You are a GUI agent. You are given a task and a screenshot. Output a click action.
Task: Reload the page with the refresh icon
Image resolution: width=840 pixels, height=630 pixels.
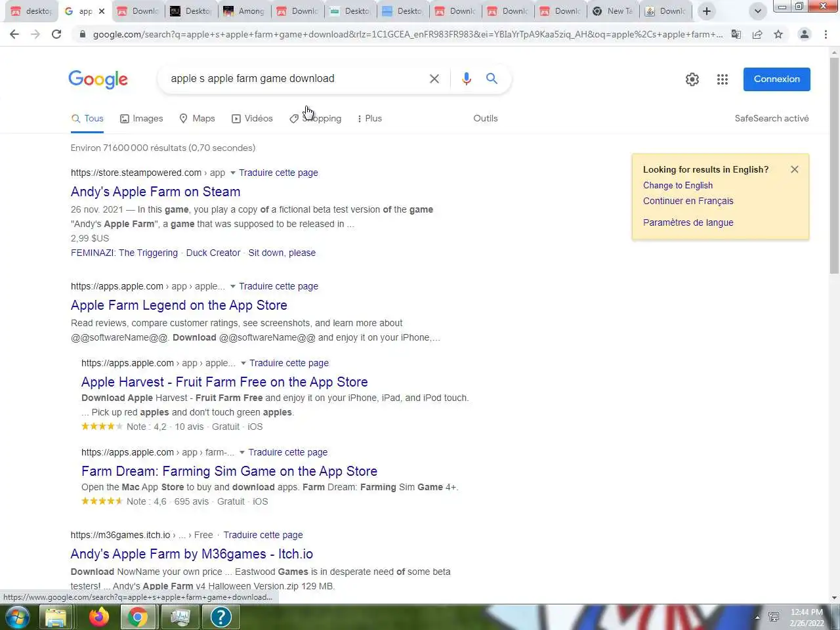point(56,34)
